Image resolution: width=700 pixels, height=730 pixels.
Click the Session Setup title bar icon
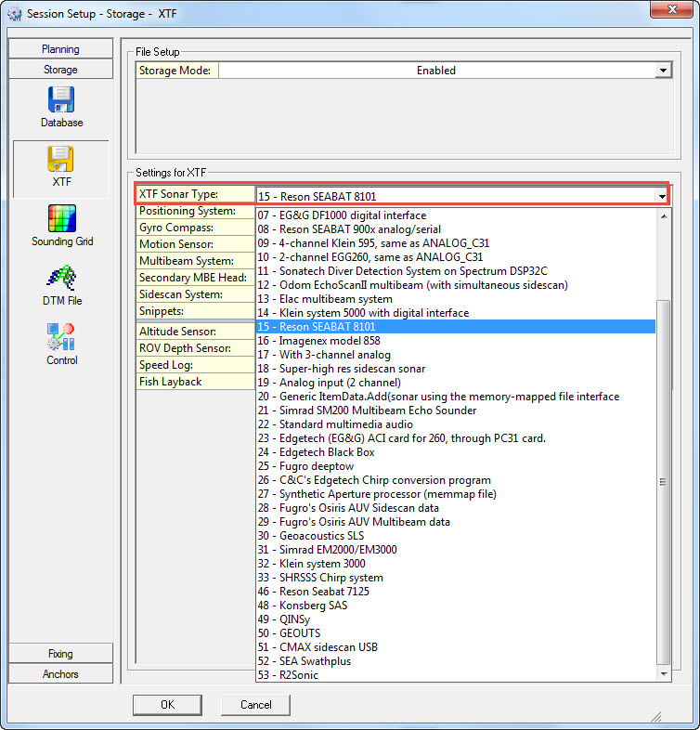[x=14, y=13]
